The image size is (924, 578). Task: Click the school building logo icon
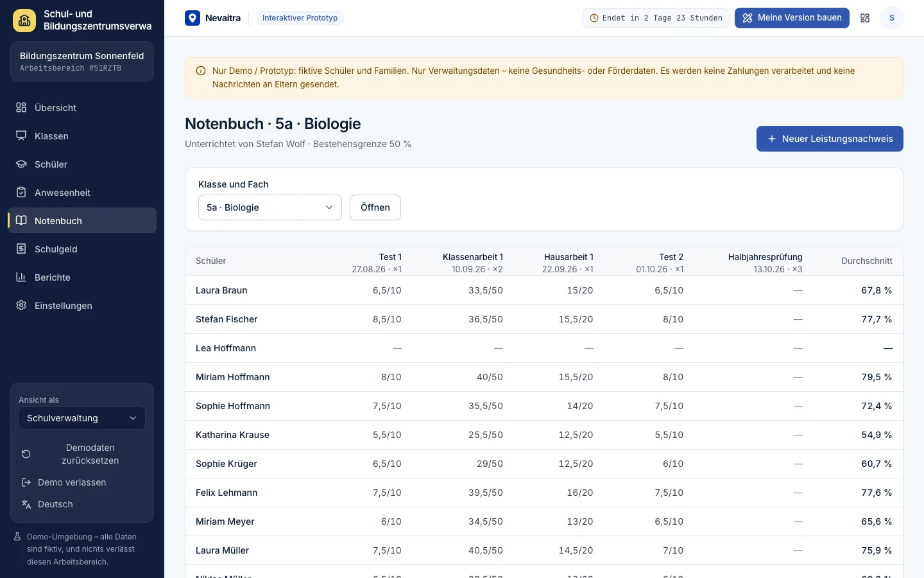click(x=24, y=21)
